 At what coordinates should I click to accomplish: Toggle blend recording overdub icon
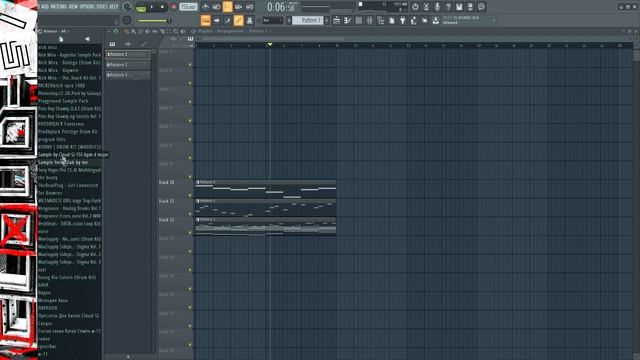tap(238, 7)
